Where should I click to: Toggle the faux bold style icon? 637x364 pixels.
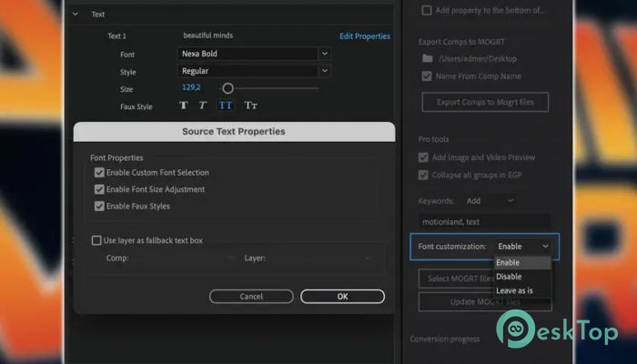pos(184,106)
